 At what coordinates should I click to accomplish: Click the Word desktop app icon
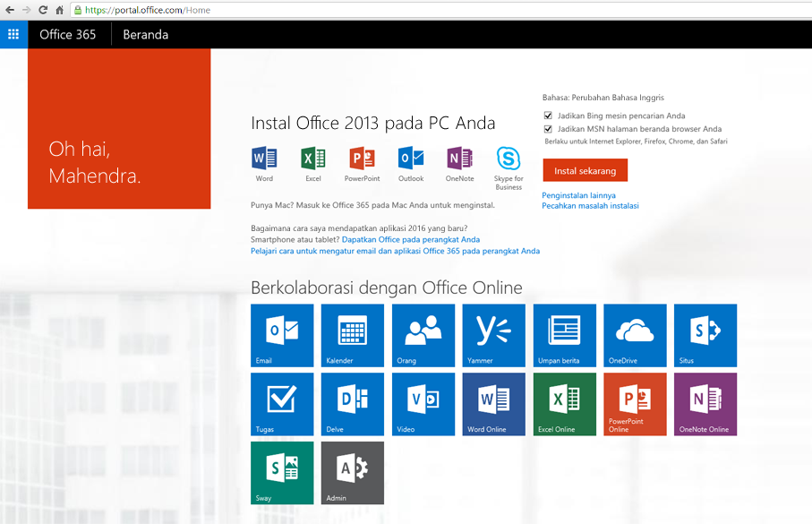tap(264, 159)
